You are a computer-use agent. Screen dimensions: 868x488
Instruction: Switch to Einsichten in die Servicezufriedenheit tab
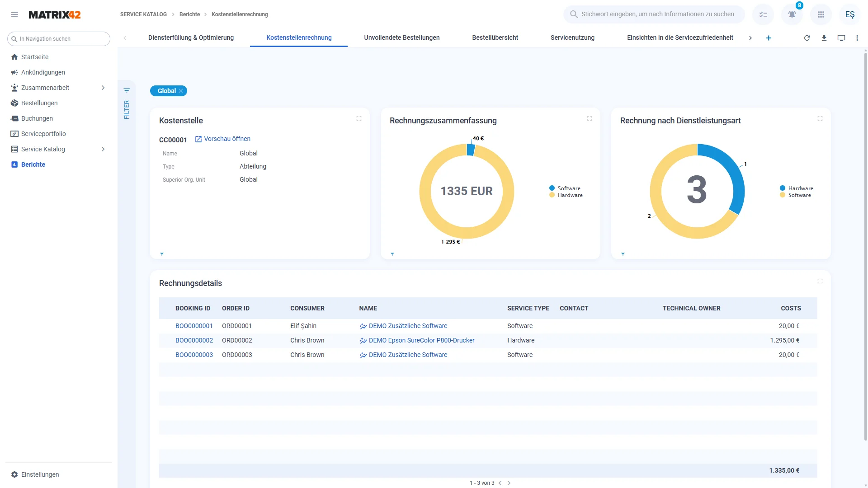pos(680,38)
